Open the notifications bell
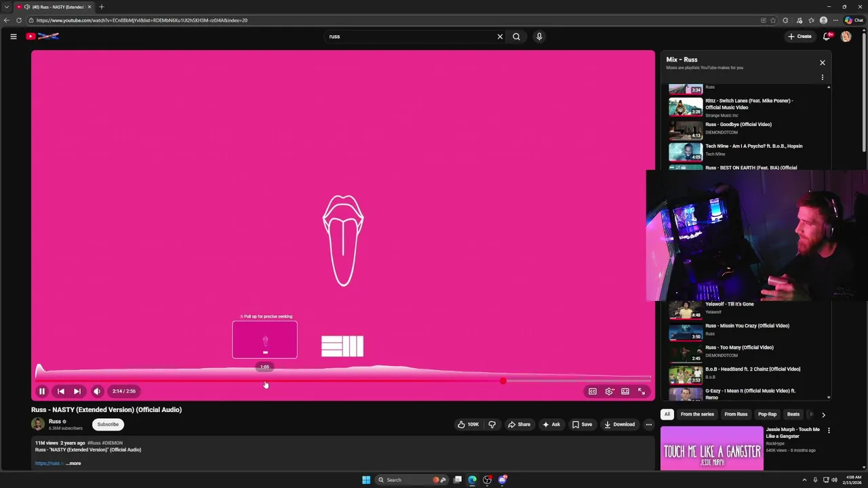 826,37
